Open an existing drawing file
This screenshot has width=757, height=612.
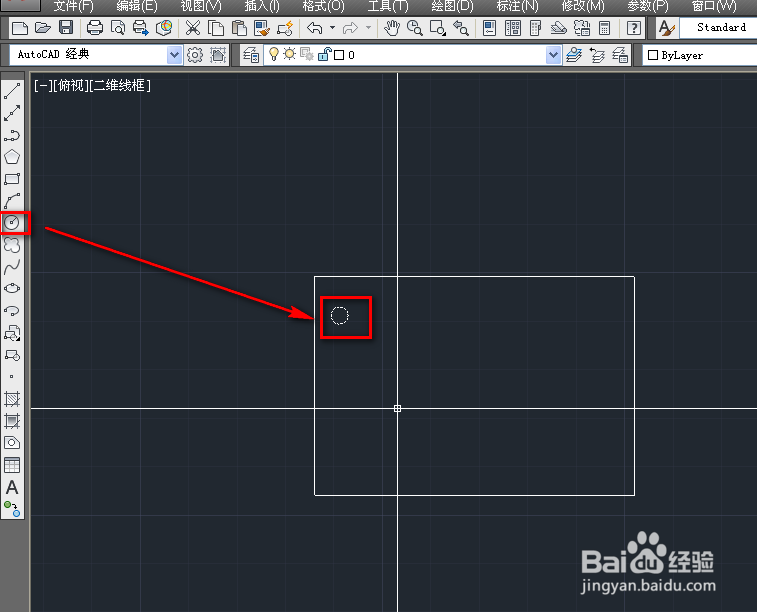(x=43, y=28)
